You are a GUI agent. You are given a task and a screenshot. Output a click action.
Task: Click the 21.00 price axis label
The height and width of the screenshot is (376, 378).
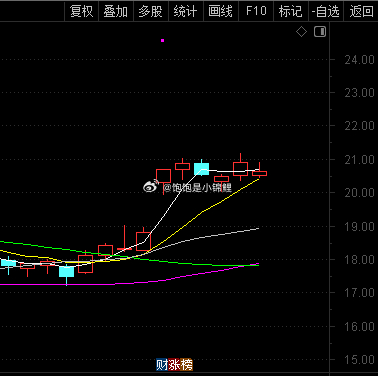click(359, 160)
